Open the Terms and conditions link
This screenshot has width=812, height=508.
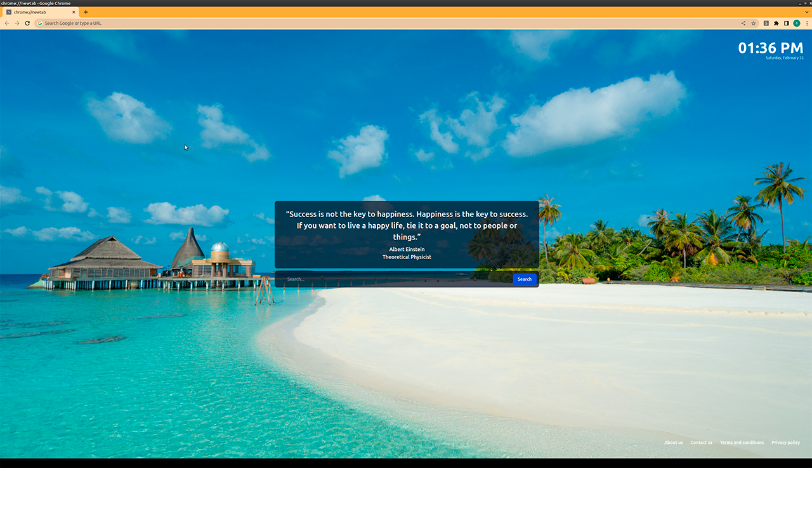coord(742,443)
